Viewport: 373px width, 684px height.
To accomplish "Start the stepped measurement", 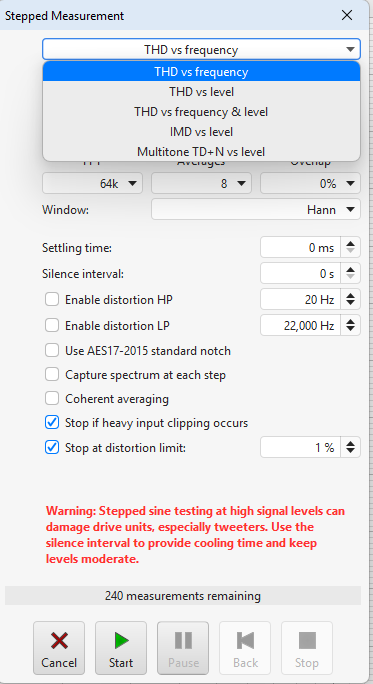I will click(x=121, y=648).
